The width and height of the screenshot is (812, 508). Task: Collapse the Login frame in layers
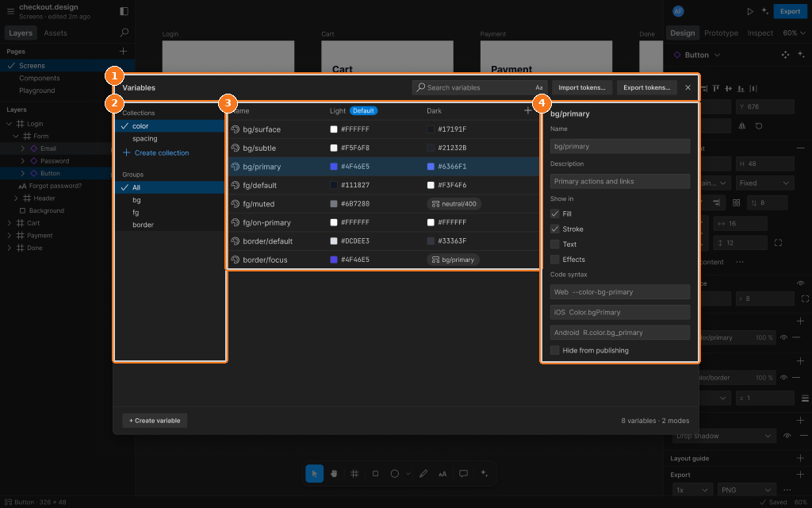tap(10, 124)
